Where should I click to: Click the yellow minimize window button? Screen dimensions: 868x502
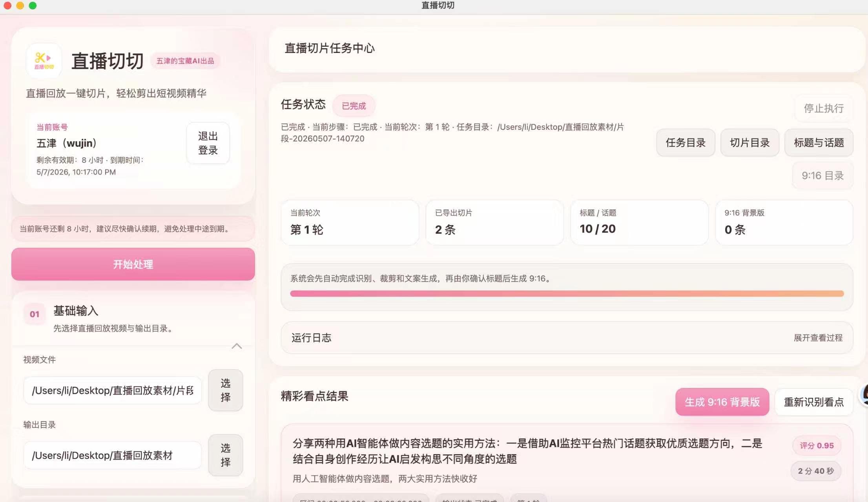20,5
